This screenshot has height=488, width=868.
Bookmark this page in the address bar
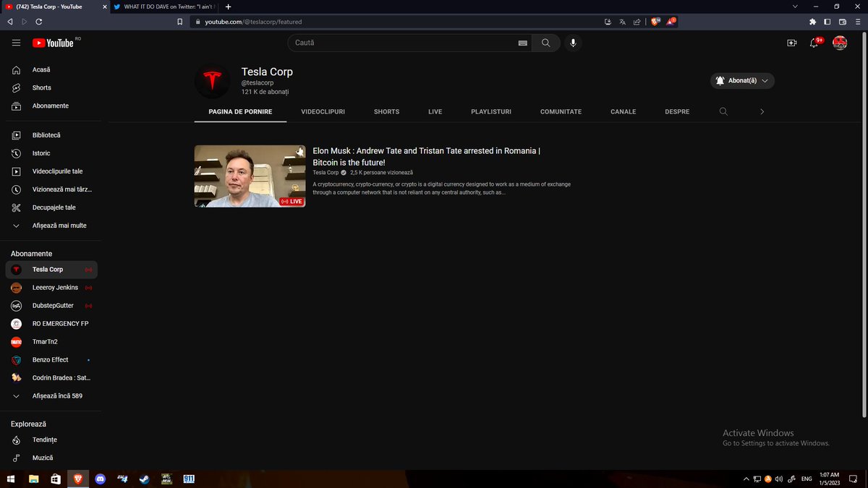(x=180, y=22)
